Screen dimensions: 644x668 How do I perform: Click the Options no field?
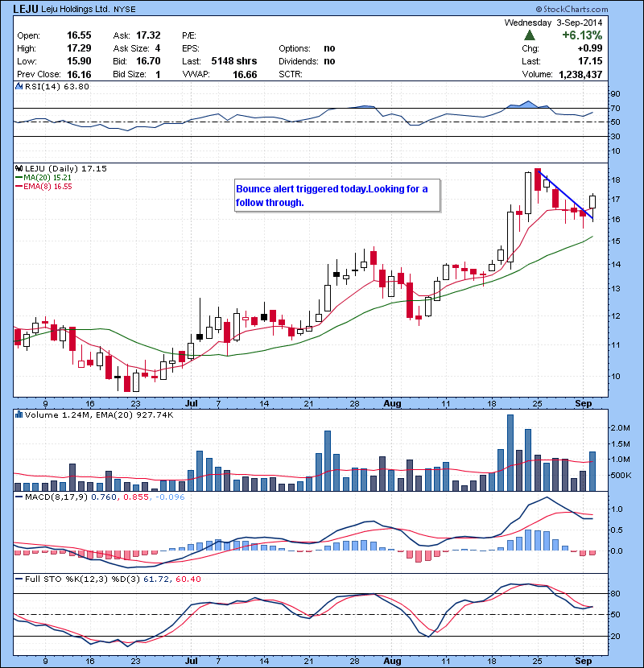click(307, 48)
